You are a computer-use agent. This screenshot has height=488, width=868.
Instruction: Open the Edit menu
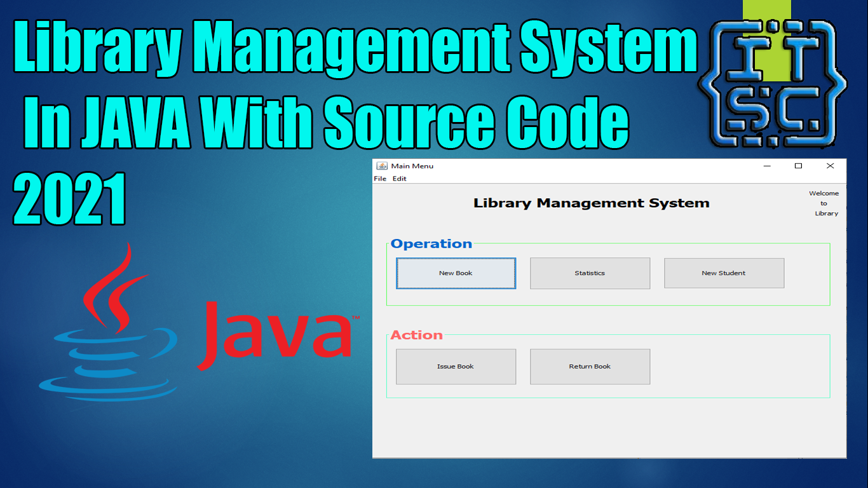coord(399,179)
